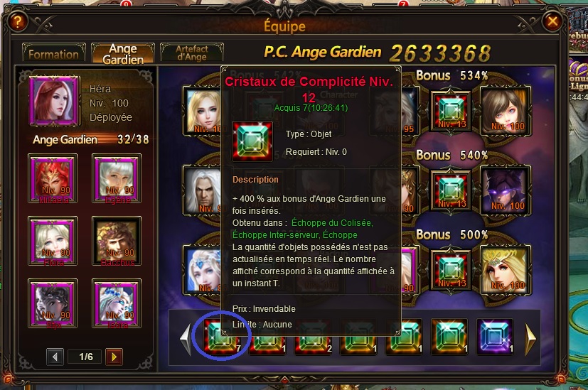Click the Niv. 13 crystal beside Bonus 540%
This screenshot has height=390, width=588.
click(x=451, y=190)
